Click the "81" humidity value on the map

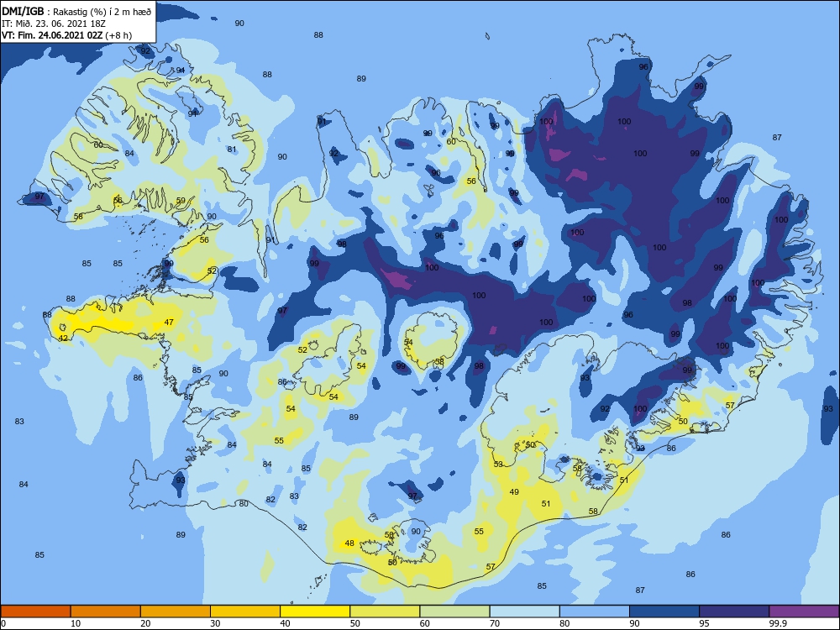pyautogui.click(x=232, y=149)
